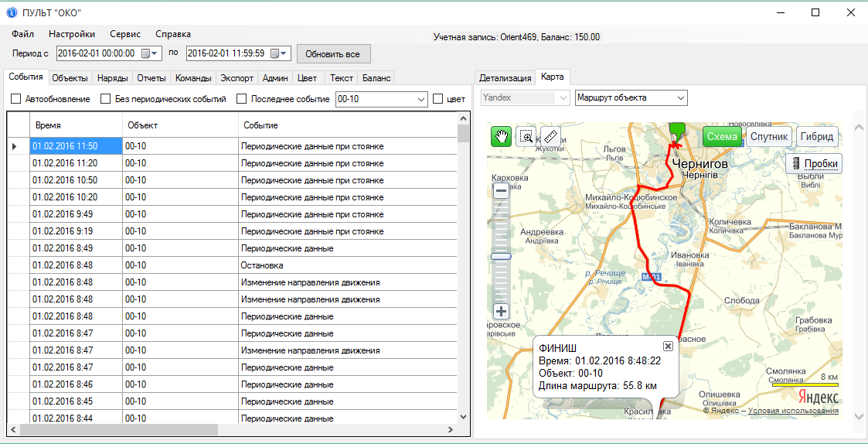Select the 01.02.2016 11:50 time cell
This screenshot has width=868, height=444.
click(x=76, y=146)
